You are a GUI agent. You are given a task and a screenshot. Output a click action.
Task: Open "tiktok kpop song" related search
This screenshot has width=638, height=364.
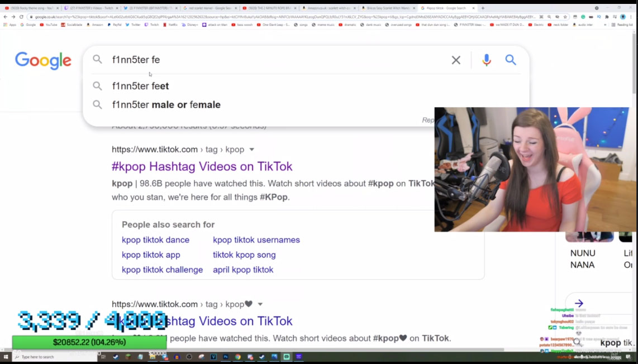[x=244, y=255]
